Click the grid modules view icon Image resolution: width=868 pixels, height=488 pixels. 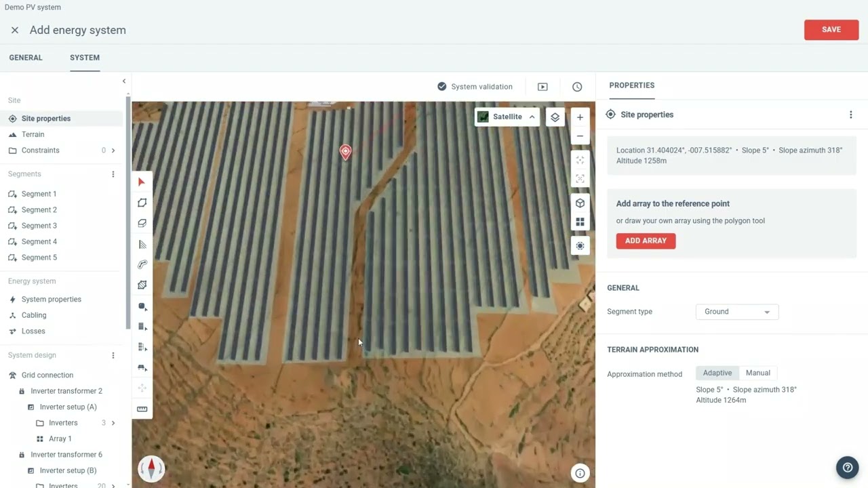pyautogui.click(x=580, y=222)
